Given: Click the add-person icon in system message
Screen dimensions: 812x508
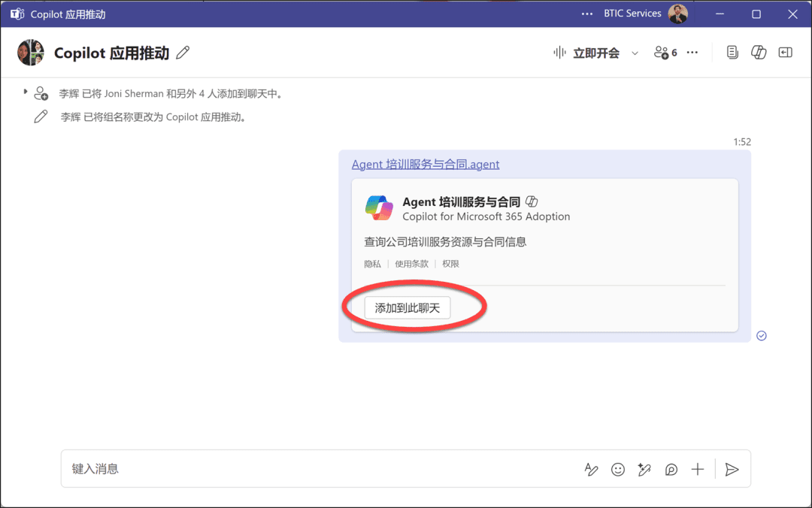Looking at the screenshot, I should [41, 93].
